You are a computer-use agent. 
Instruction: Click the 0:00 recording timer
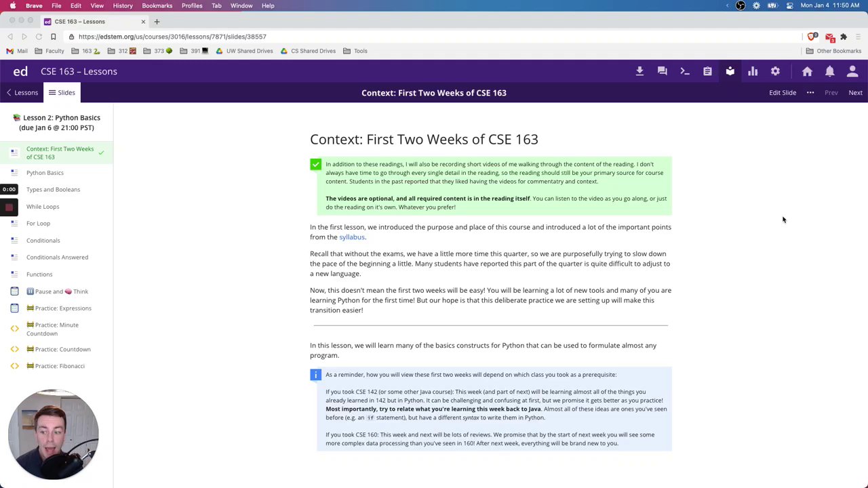coord(9,190)
